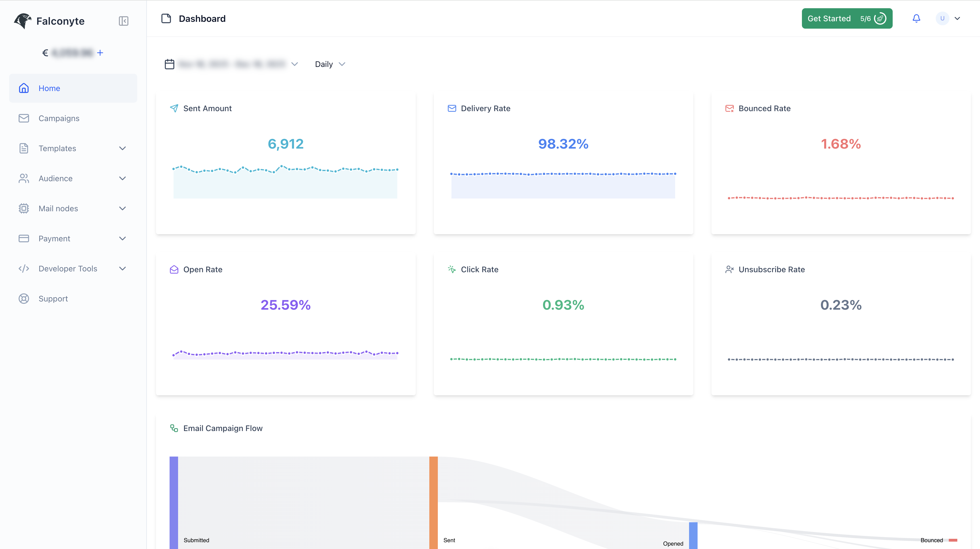Viewport: 980px width, 549px height.
Task: Click the Falconyte falcon logo
Action: point(22,21)
